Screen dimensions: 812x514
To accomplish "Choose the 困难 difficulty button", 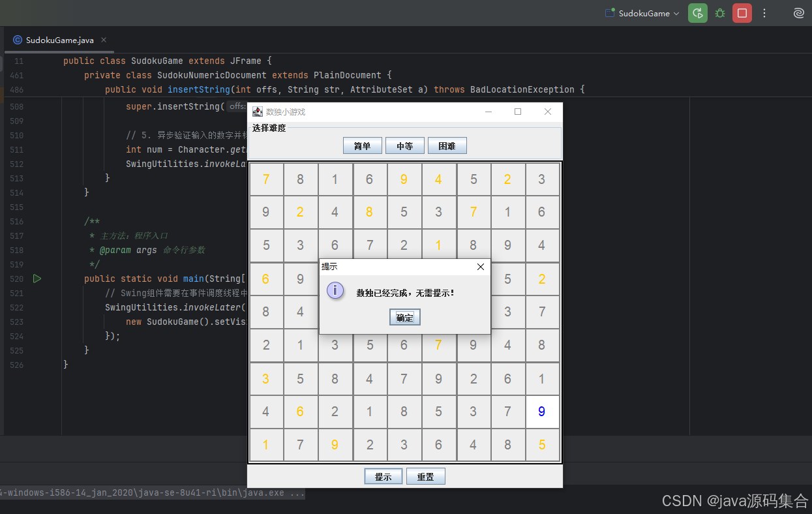I will point(447,146).
